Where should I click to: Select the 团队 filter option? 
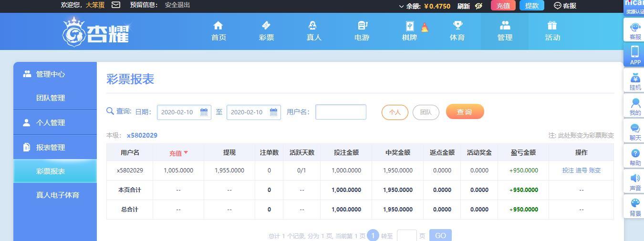pos(426,112)
